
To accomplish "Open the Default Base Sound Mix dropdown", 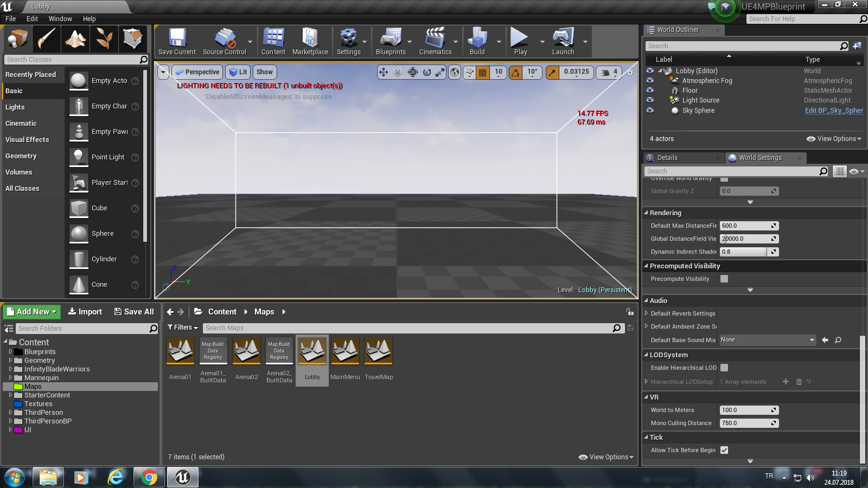I will point(768,340).
